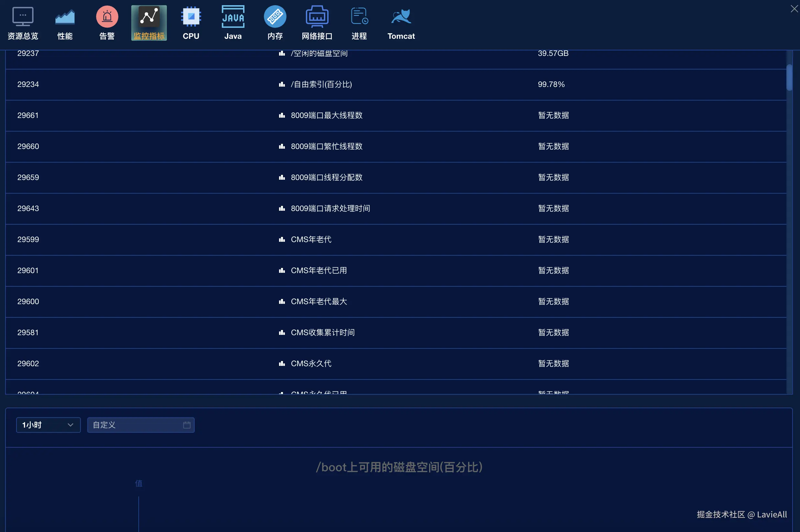The width and height of the screenshot is (800, 532).
Task: Open the 网络接口 network interface icon
Action: pyautogui.click(x=317, y=17)
